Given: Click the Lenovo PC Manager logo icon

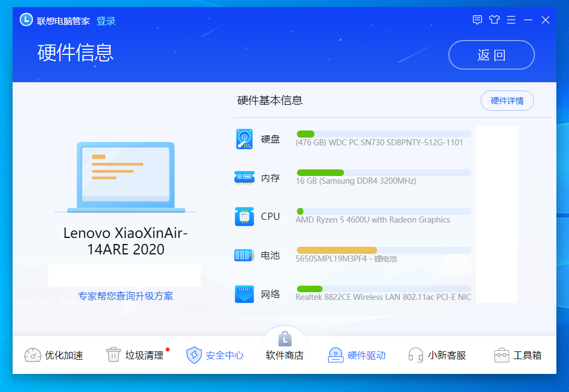Looking at the screenshot, I should (26, 20).
